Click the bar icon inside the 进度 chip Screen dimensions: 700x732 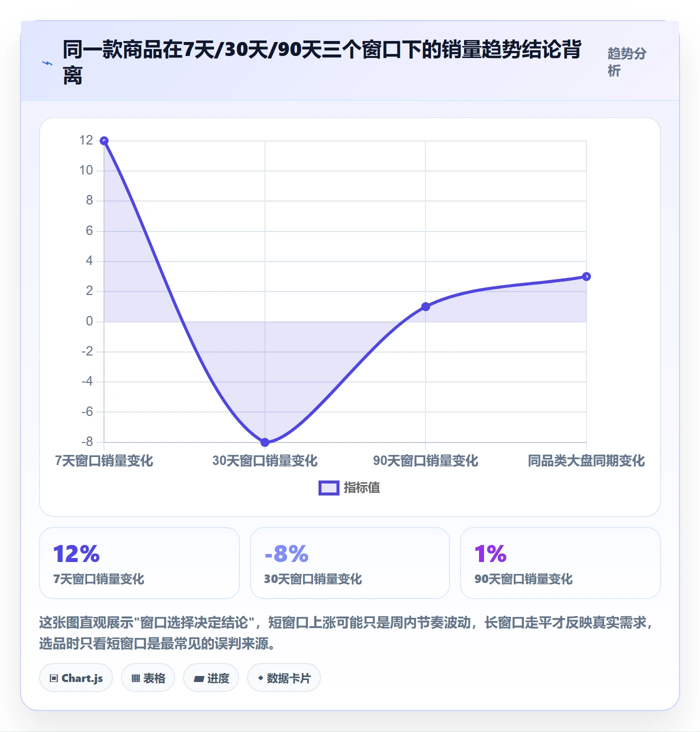199,678
